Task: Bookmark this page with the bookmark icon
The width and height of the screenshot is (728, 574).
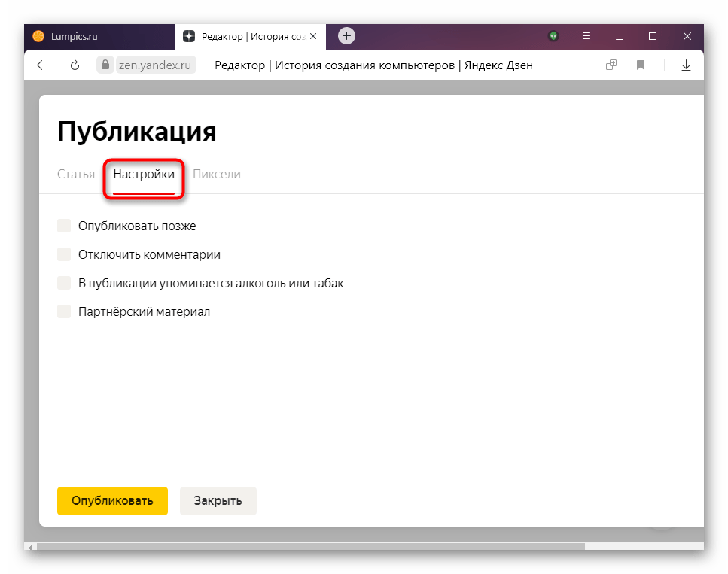Action: [641, 65]
